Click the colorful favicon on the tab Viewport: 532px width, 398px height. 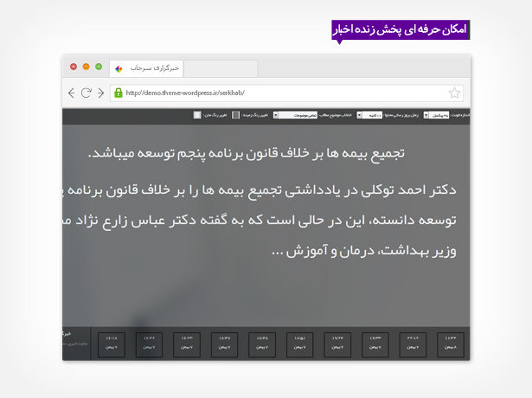coord(119,67)
